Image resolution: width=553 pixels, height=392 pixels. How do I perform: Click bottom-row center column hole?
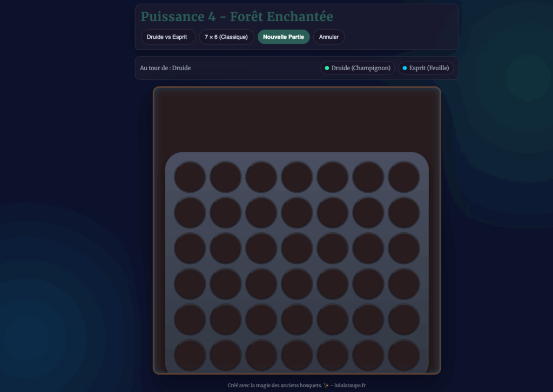296,355
